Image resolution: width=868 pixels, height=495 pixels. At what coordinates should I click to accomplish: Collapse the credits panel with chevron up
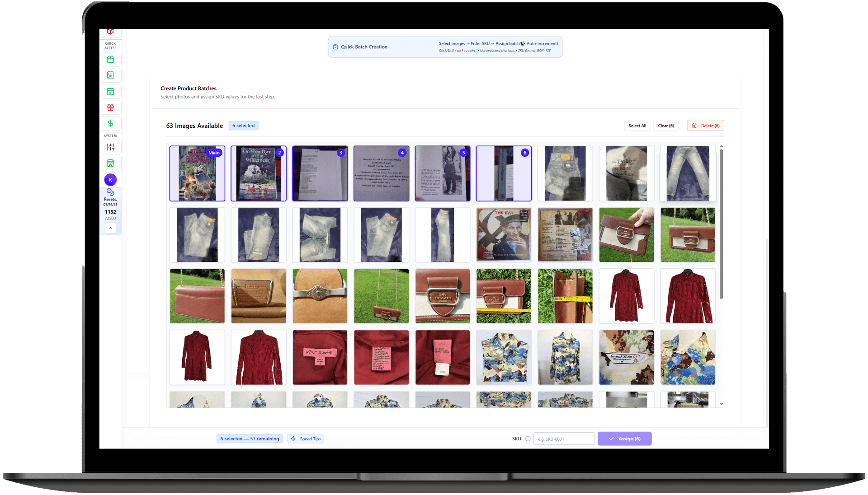pyautogui.click(x=110, y=228)
